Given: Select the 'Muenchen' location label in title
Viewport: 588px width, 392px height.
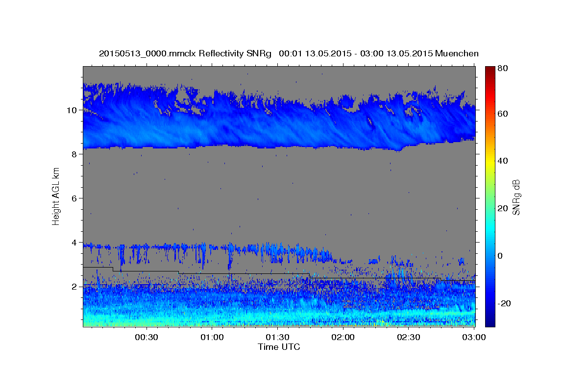Looking at the screenshot, I should 456,53.
